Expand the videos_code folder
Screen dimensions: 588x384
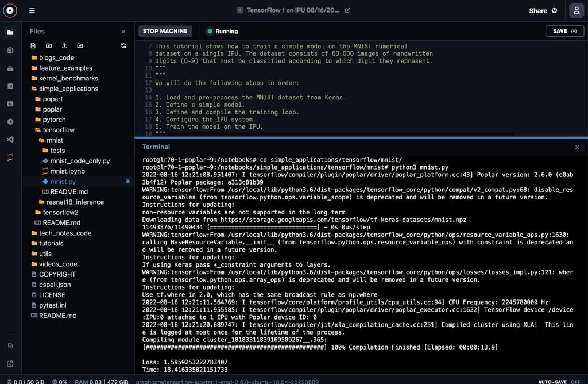55,264
